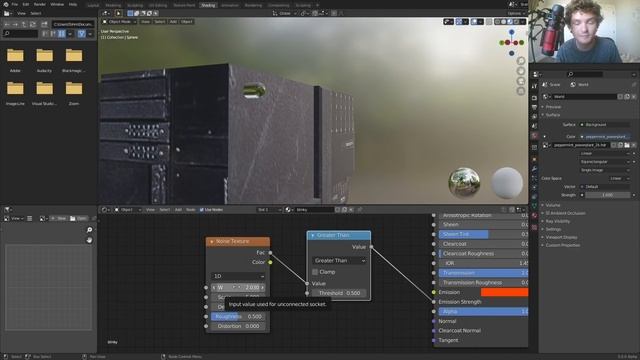Open the Zoom folder
The width and height of the screenshot is (640, 360).
[74, 93]
